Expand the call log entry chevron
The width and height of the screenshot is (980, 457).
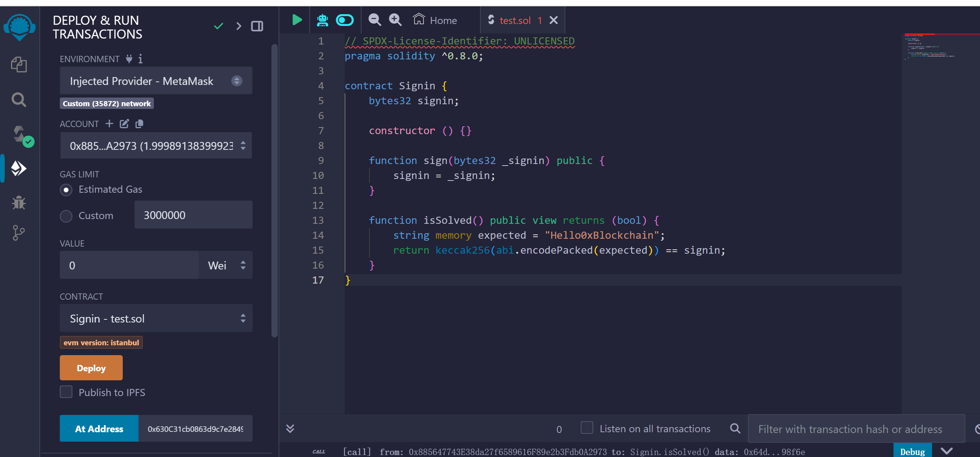[947, 451]
